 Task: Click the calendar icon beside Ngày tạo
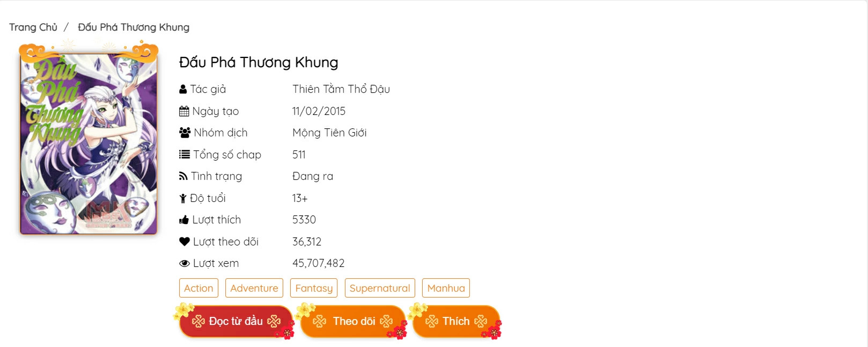[x=184, y=112]
